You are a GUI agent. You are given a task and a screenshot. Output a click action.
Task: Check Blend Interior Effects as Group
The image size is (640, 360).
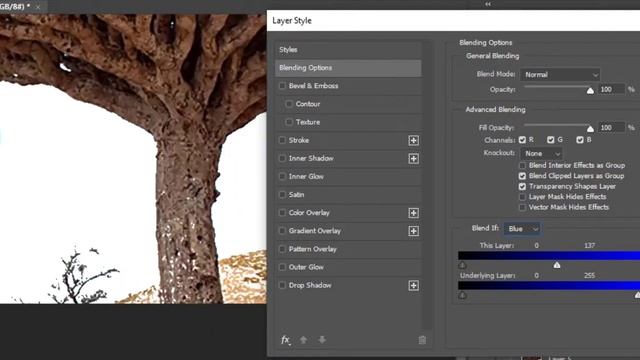pyautogui.click(x=522, y=165)
